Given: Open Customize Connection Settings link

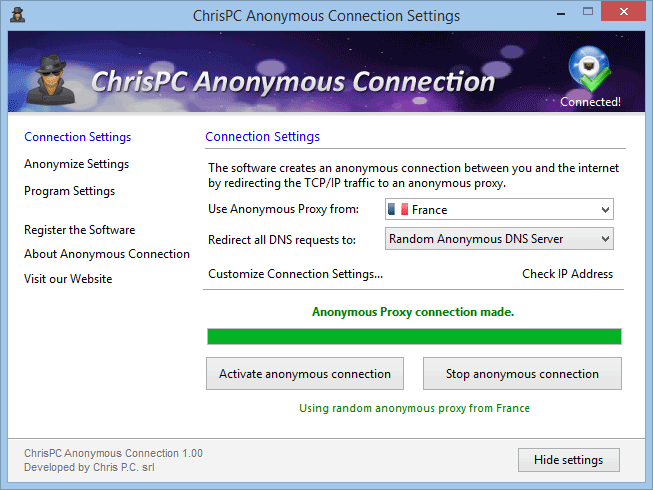Looking at the screenshot, I should (x=295, y=274).
